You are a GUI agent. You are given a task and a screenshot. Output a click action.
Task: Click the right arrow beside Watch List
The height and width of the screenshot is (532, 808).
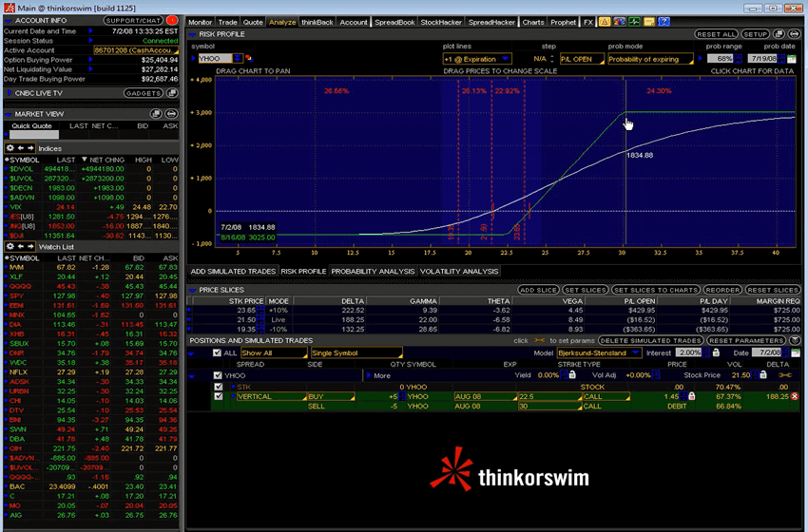tap(30, 247)
